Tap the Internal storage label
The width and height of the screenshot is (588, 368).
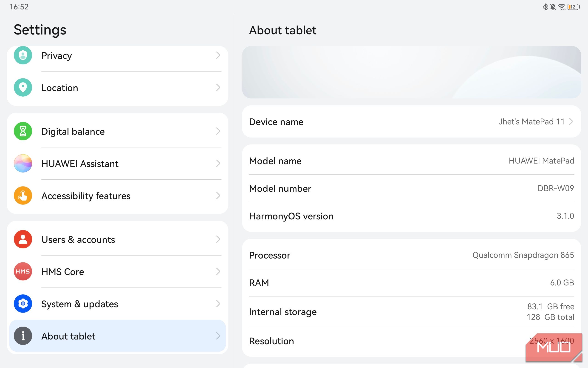[x=283, y=312]
